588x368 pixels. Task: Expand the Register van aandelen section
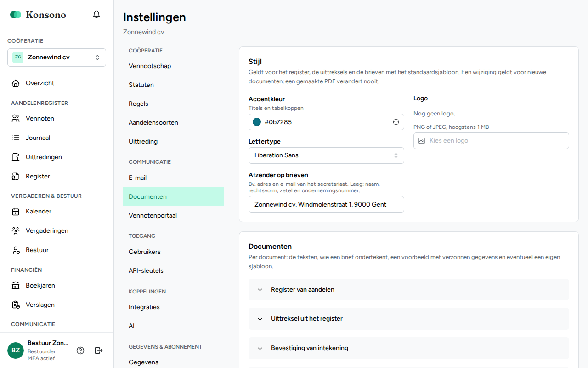coord(409,290)
